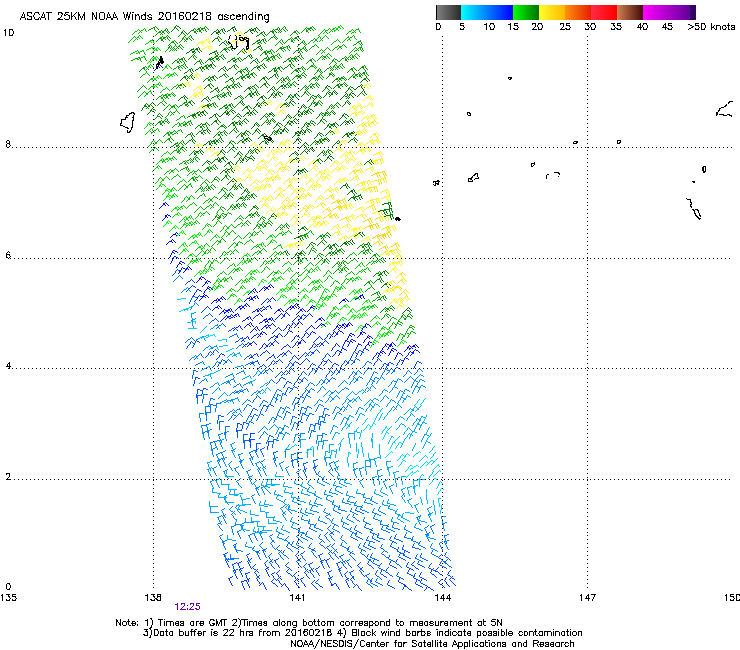Viewport: 740px width, 650px height.
Task: Click the legend value '35'
Action: (x=616, y=27)
